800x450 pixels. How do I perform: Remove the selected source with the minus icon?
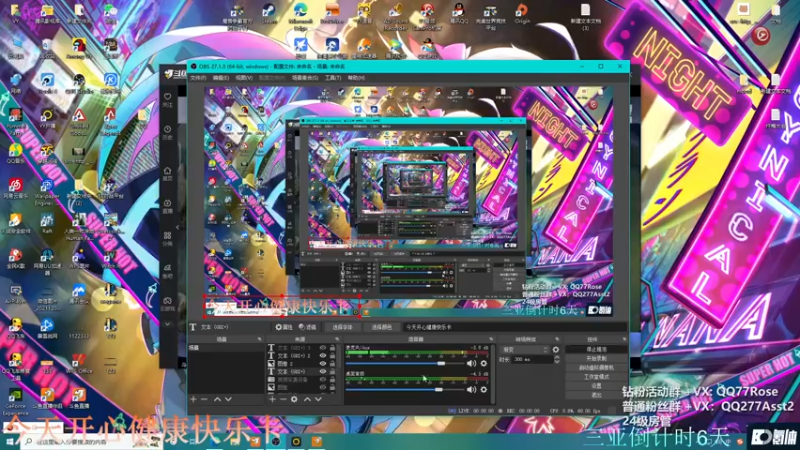tap(283, 399)
